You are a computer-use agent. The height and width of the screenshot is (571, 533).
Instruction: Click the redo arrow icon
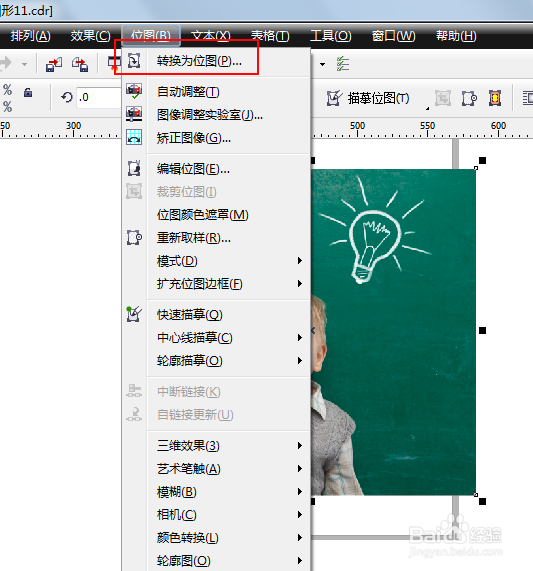[5, 64]
